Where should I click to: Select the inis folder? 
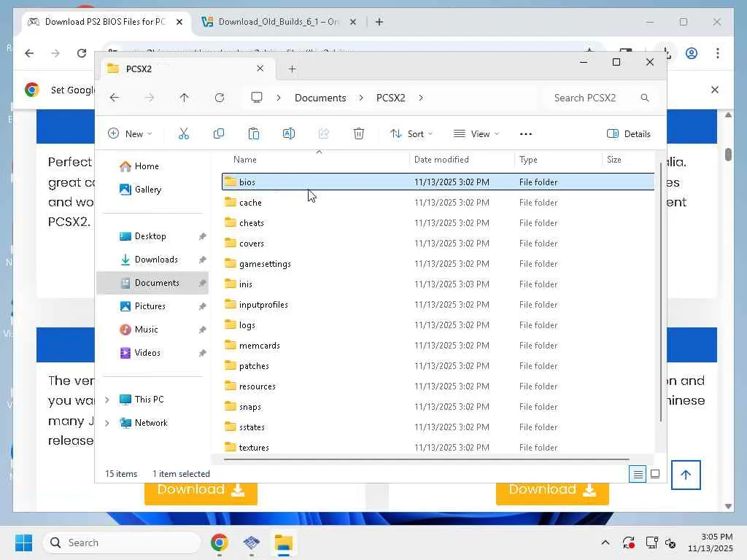438,284
